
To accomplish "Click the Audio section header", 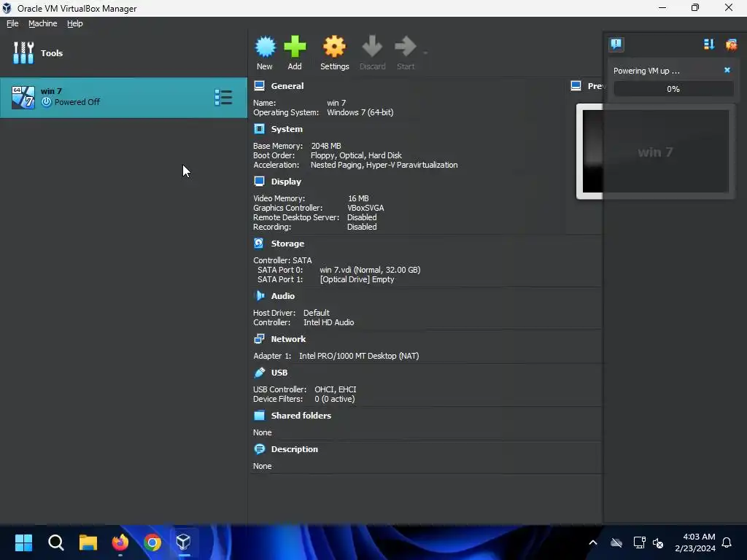I will tap(282, 296).
